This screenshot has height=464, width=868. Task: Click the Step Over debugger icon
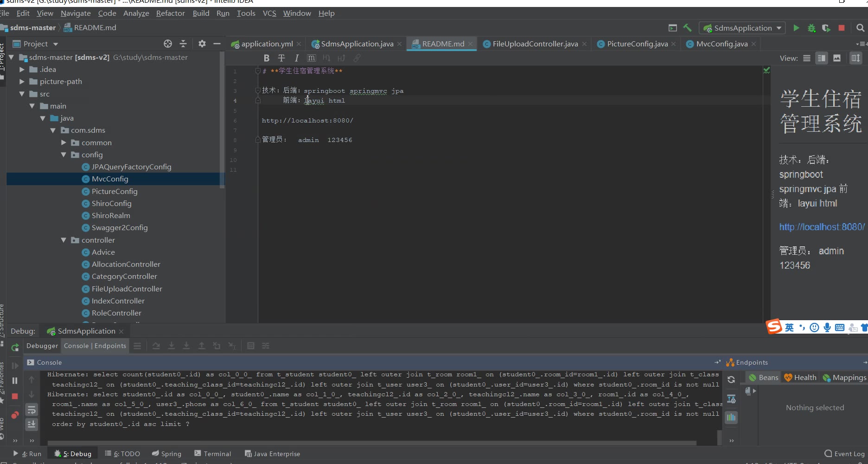pyautogui.click(x=156, y=346)
